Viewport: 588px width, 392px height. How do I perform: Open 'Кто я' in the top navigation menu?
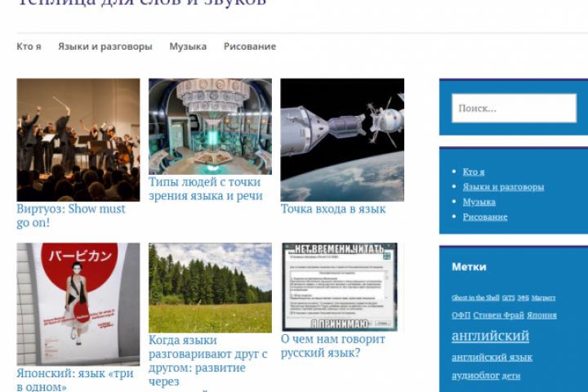[x=29, y=47]
